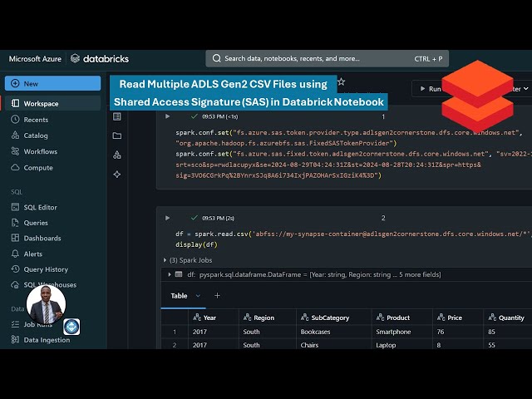Image resolution: width=532 pixels, height=399 pixels.
Task: Click the Data Ingestion icon
Action: pyautogui.click(x=15, y=340)
